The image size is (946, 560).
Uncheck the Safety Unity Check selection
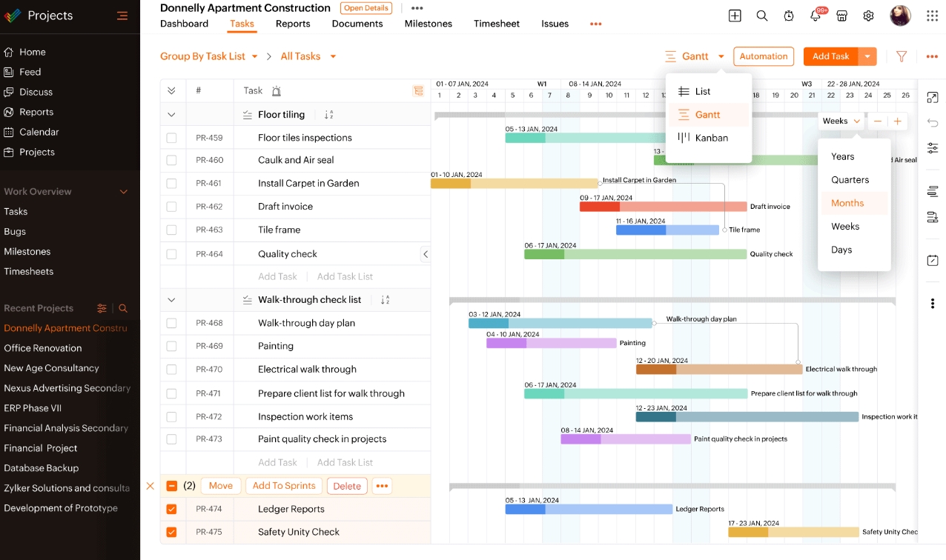[171, 532]
